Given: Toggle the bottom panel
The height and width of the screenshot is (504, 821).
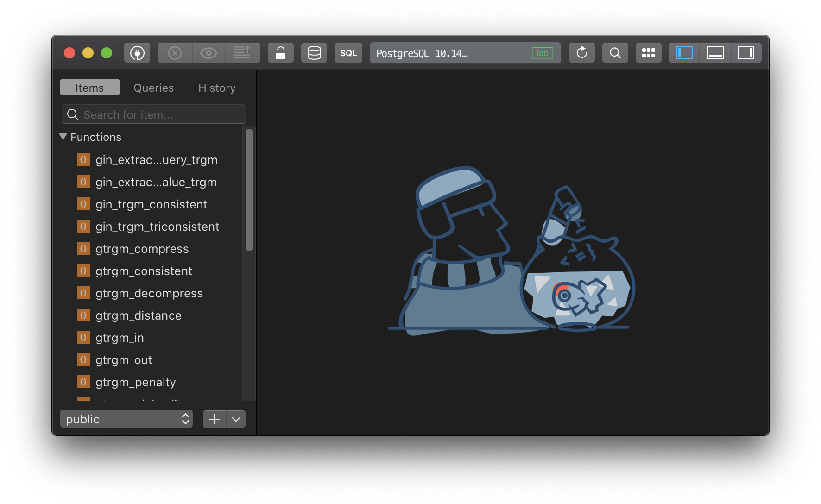Looking at the screenshot, I should pyautogui.click(x=715, y=53).
